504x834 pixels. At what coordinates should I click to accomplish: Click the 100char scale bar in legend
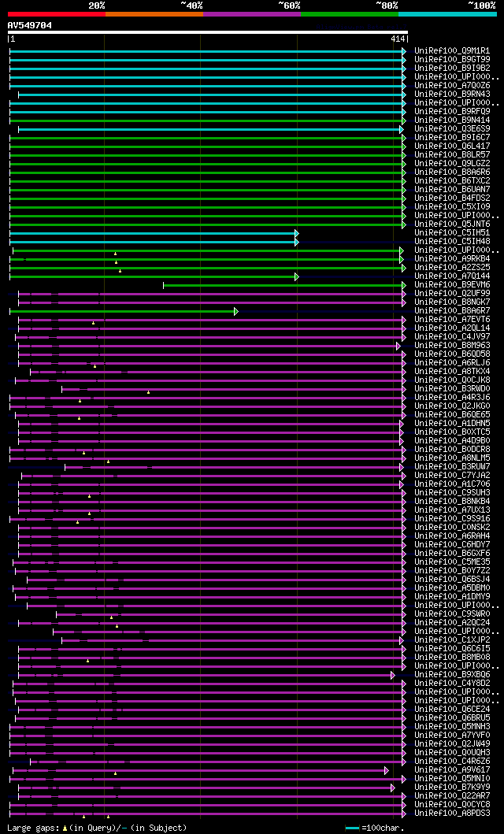pos(353,828)
